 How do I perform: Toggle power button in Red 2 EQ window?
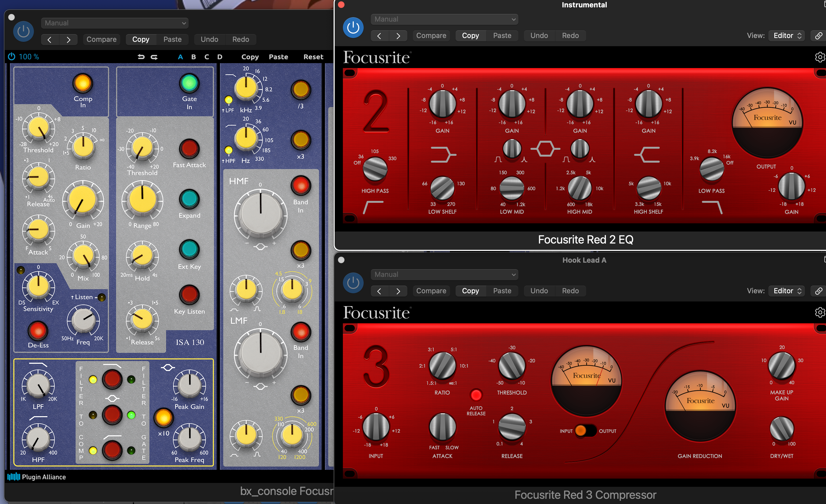pyautogui.click(x=353, y=28)
